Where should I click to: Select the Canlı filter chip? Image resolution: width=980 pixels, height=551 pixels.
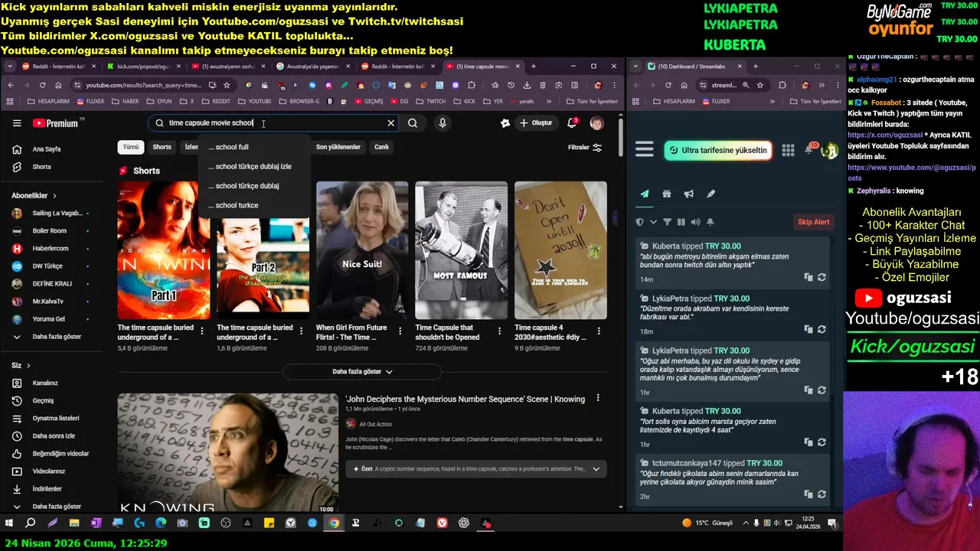(x=381, y=147)
